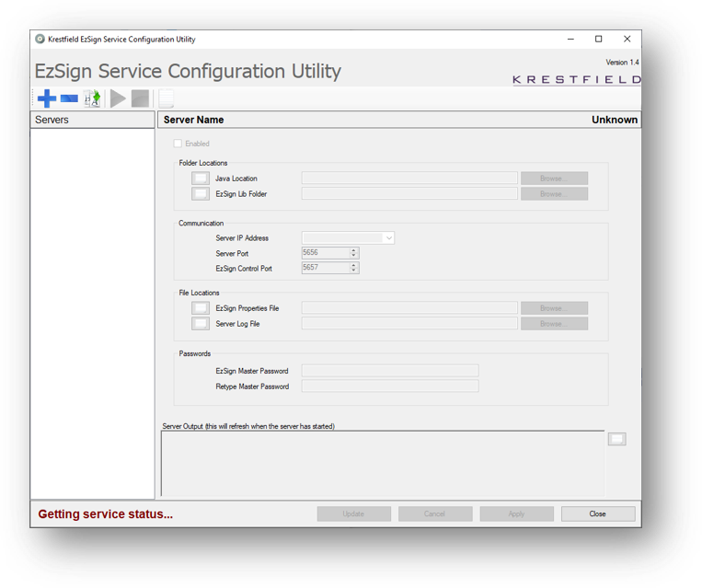Click the icon beside Server Log File

201,324
